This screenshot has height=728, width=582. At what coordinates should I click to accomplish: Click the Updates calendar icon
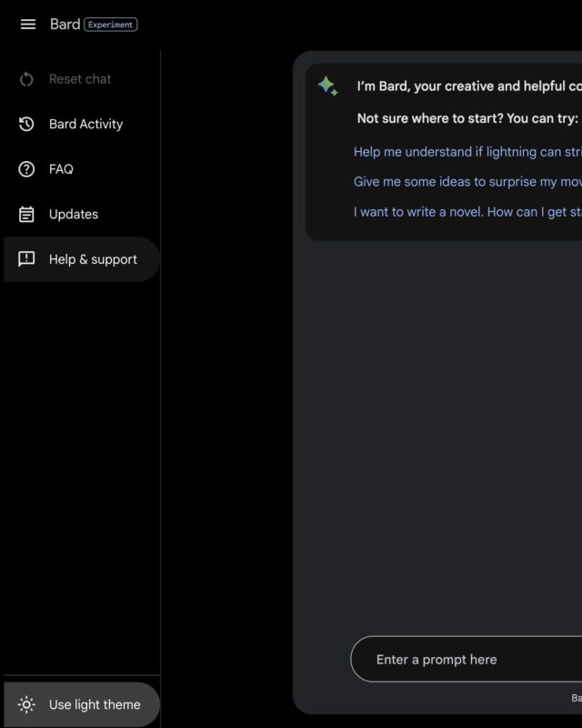click(x=26, y=214)
